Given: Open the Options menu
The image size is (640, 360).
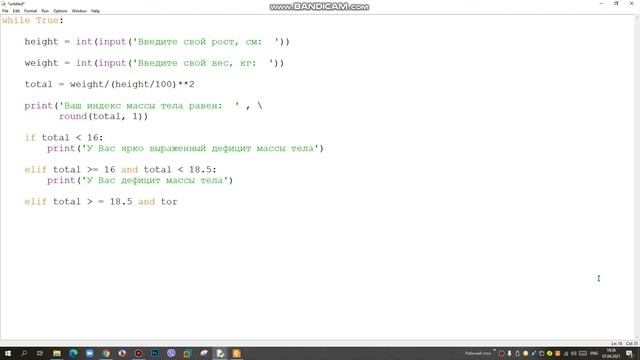Looking at the screenshot, I should [x=60, y=11].
